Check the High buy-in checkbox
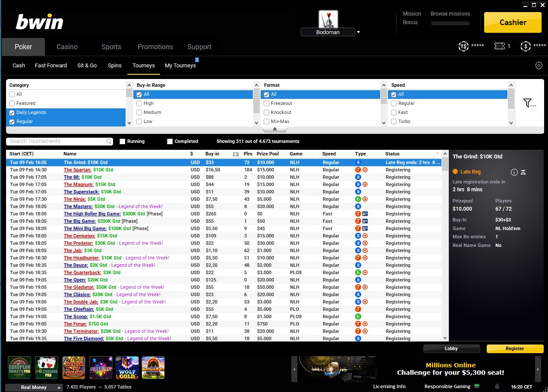The image size is (548, 392). (139, 104)
